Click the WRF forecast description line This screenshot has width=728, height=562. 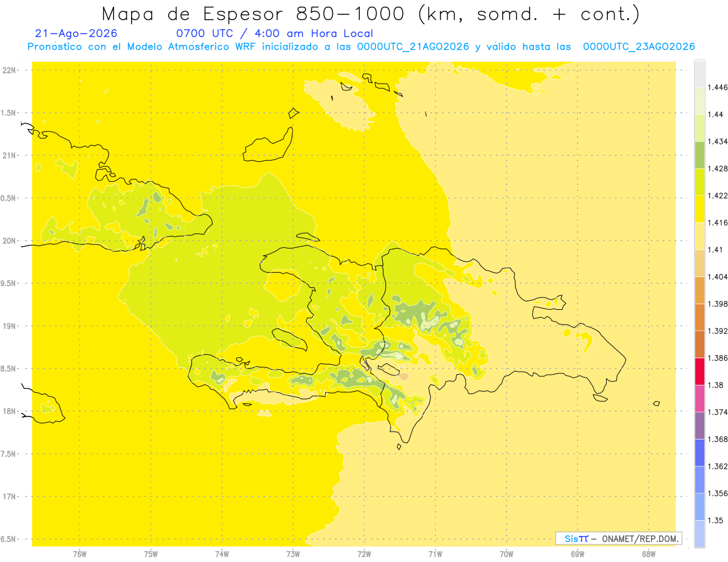(x=361, y=47)
